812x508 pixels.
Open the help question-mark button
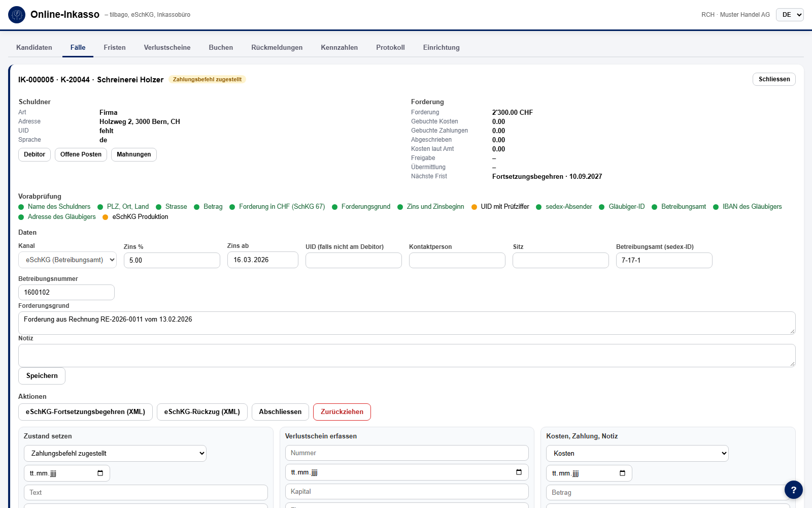click(x=793, y=490)
